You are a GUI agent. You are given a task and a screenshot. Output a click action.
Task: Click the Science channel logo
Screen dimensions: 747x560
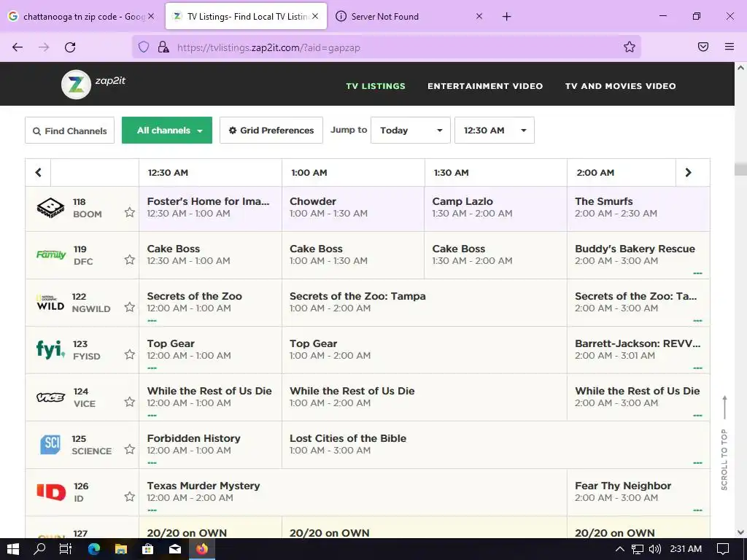[x=50, y=444]
